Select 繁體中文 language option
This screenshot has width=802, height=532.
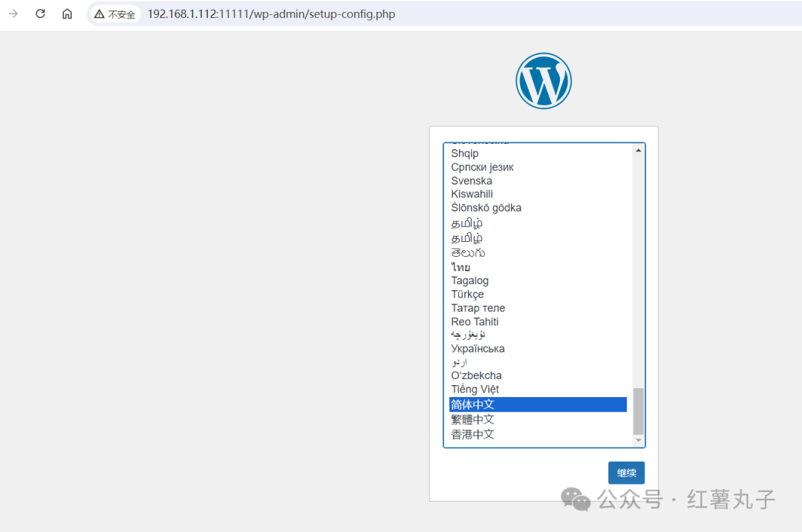coord(472,419)
